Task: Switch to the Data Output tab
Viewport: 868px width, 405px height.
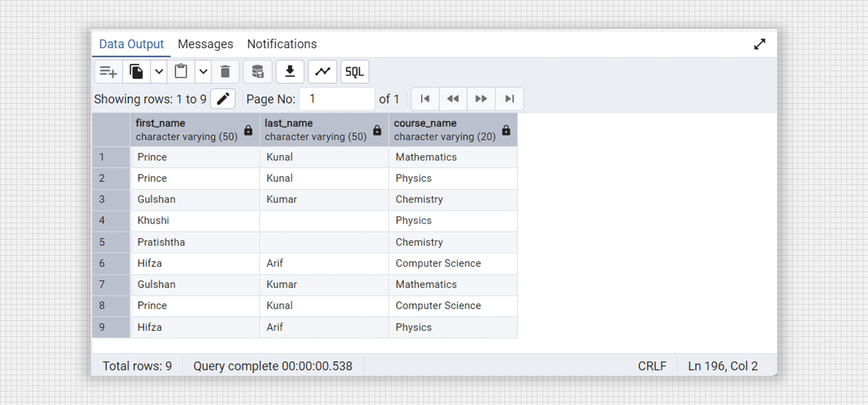Action: click(x=132, y=44)
